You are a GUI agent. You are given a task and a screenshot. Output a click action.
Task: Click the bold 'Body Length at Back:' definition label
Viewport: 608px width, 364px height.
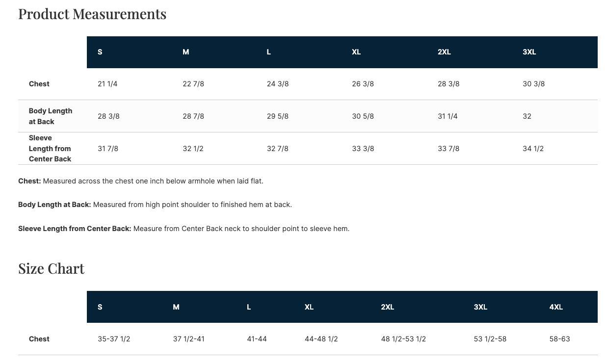coord(54,205)
